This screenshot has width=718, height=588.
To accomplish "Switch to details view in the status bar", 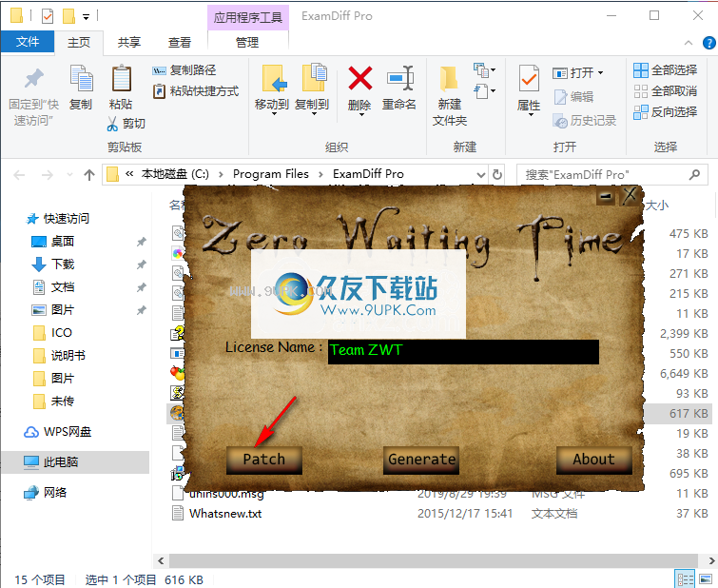I will tap(685, 579).
